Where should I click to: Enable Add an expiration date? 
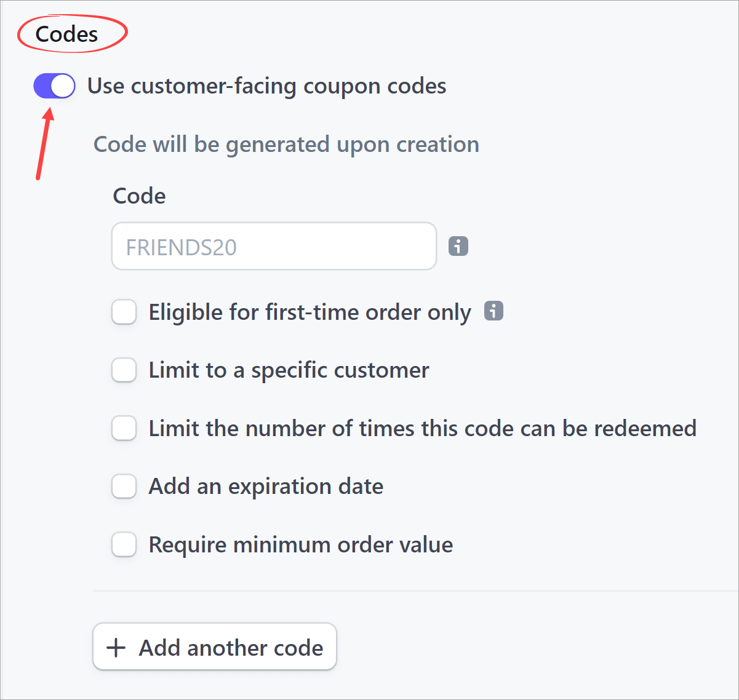[x=124, y=486]
